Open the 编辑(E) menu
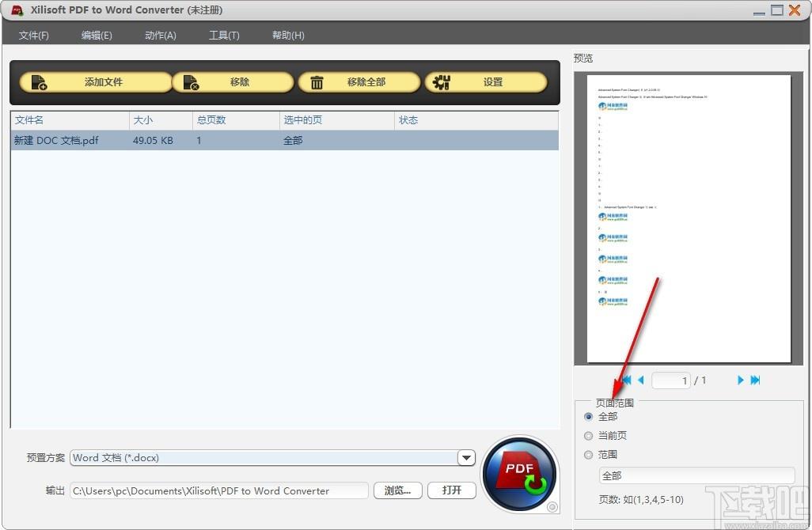812x530 pixels. 97,35
